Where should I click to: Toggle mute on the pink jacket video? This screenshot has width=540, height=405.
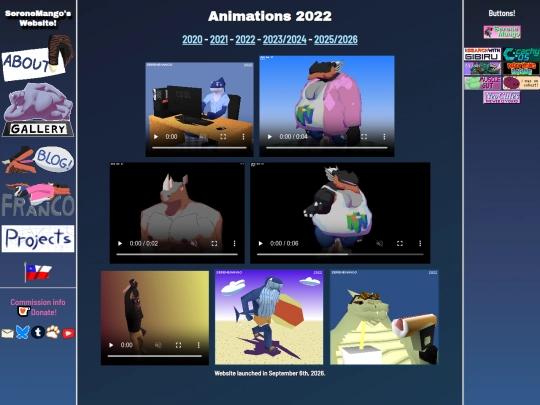[x=344, y=137]
